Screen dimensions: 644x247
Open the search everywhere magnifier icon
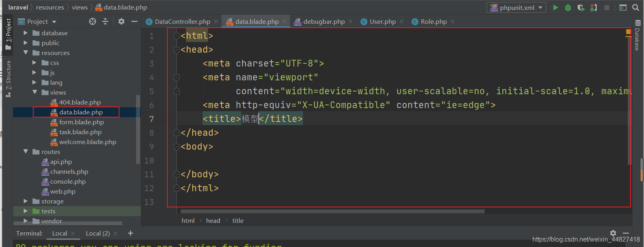coord(636,8)
